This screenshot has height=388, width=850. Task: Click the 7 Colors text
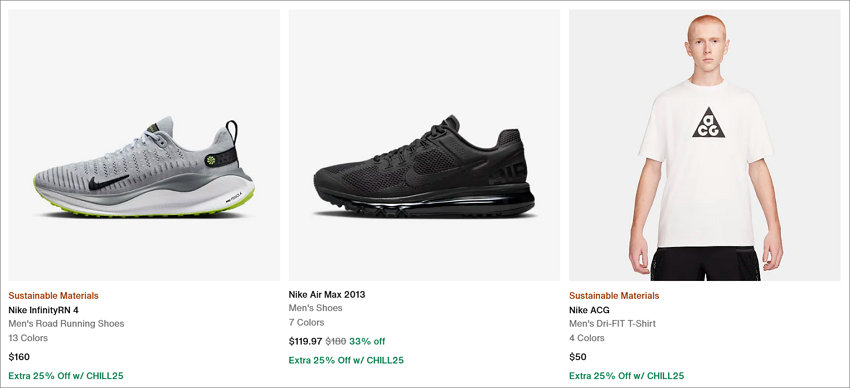click(x=306, y=322)
